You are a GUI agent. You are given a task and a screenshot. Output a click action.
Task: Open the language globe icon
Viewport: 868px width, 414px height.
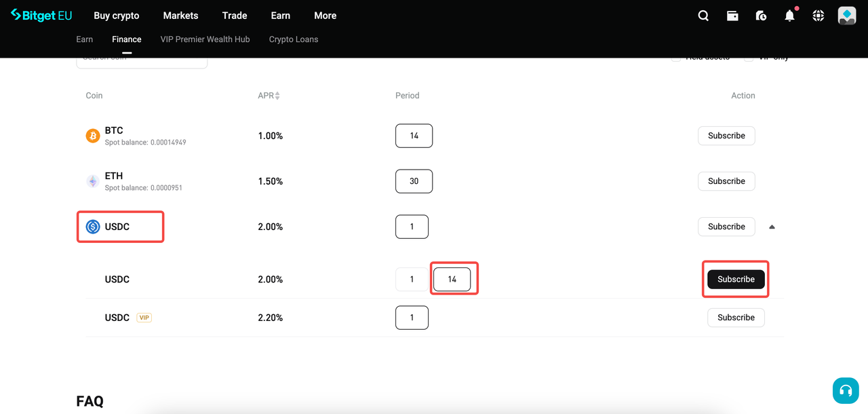[x=818, y=16]
